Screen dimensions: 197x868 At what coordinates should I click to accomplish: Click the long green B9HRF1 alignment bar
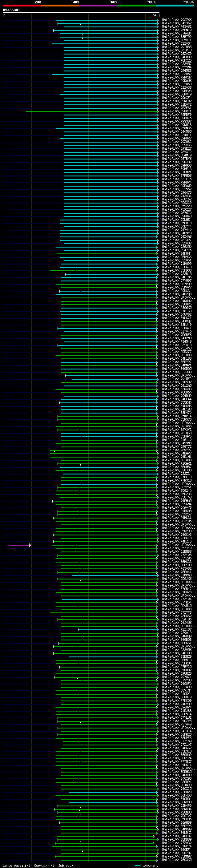click(92, 111)
